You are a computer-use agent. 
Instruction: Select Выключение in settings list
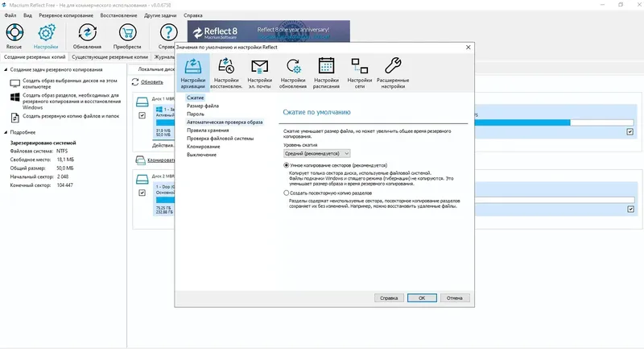click(x=202, y=155)
